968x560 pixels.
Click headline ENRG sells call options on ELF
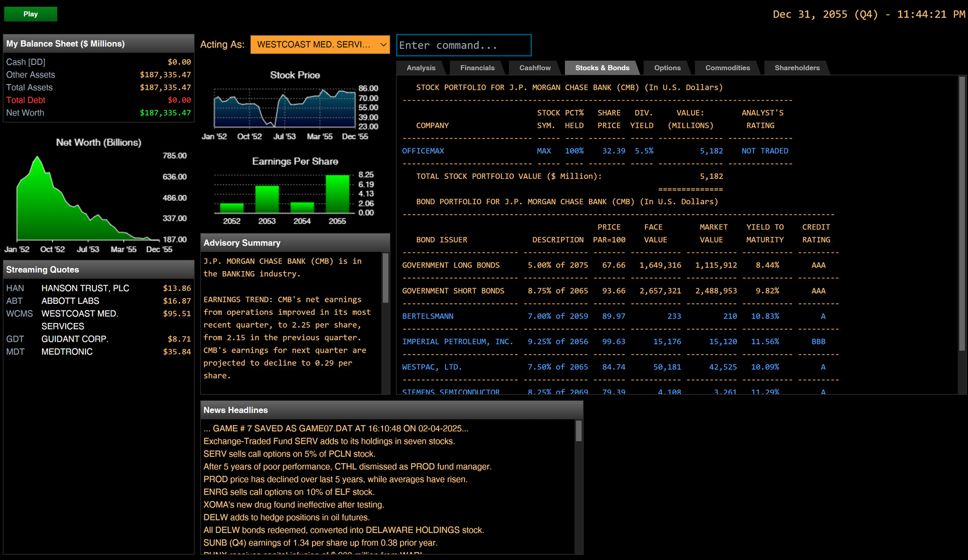[289, 492]
